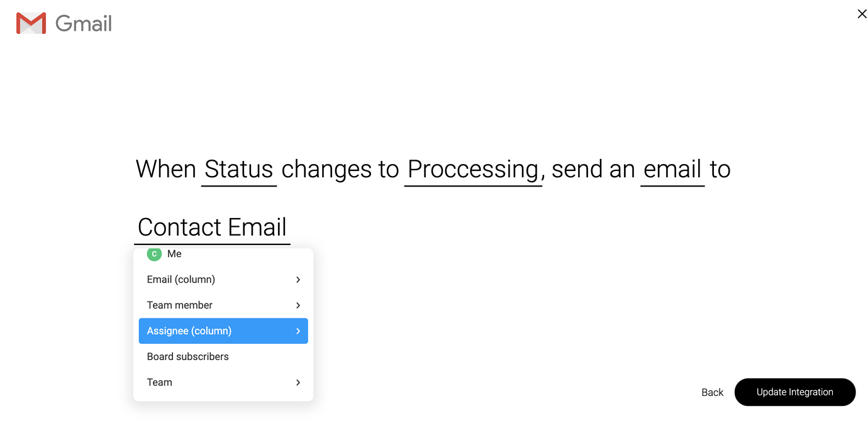Click the Gmail logo icon

[30, 23]
